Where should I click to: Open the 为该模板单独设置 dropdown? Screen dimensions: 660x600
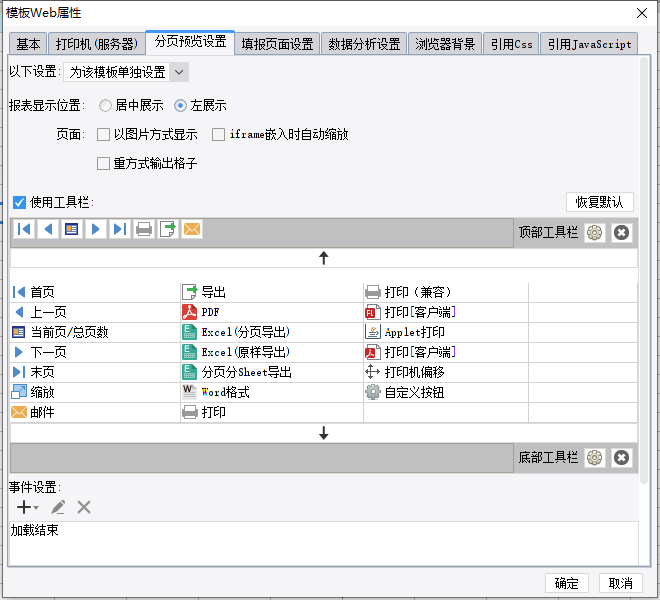126,72
